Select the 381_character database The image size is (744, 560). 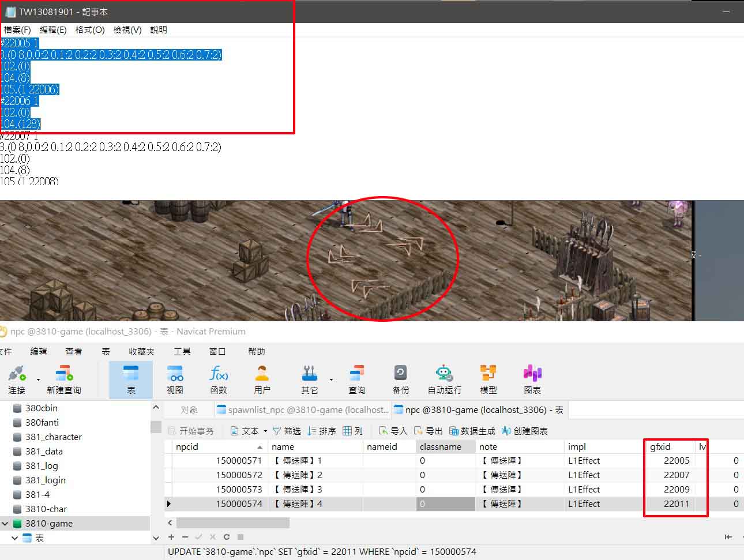[53, 437]
